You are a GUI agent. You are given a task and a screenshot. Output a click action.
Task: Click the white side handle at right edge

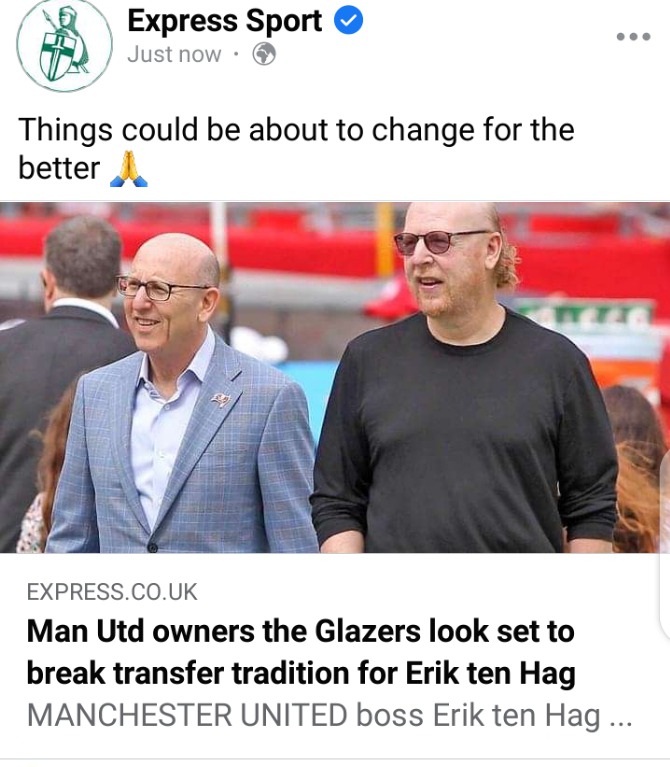point(665,545)
